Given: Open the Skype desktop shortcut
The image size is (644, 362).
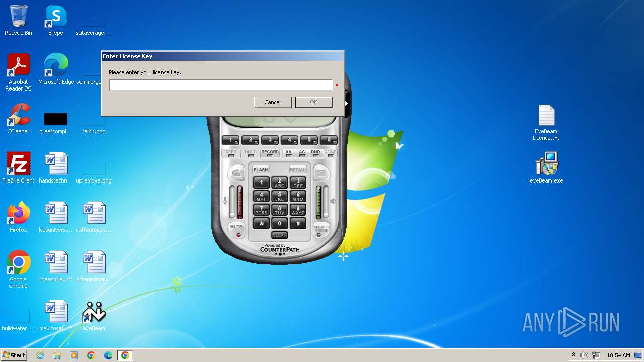Looking at the screenshot, I should (x=56, y=20).
